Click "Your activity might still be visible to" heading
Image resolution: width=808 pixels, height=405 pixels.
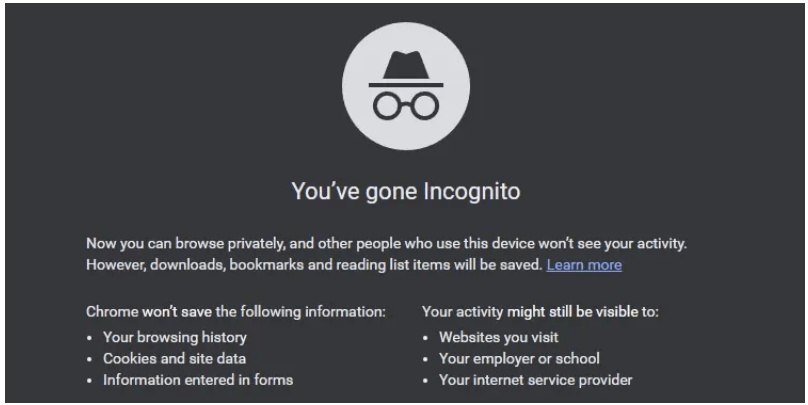tap(540, 312)
